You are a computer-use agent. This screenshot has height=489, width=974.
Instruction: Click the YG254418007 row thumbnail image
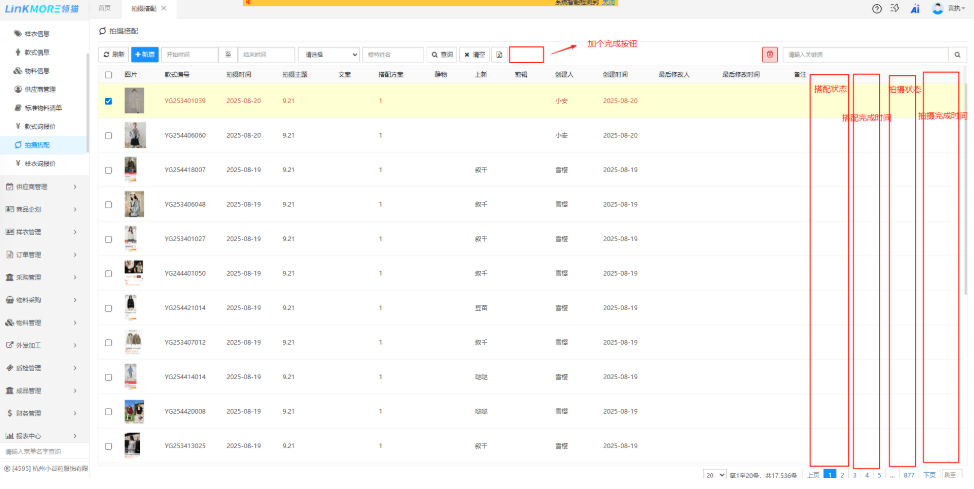131,169
